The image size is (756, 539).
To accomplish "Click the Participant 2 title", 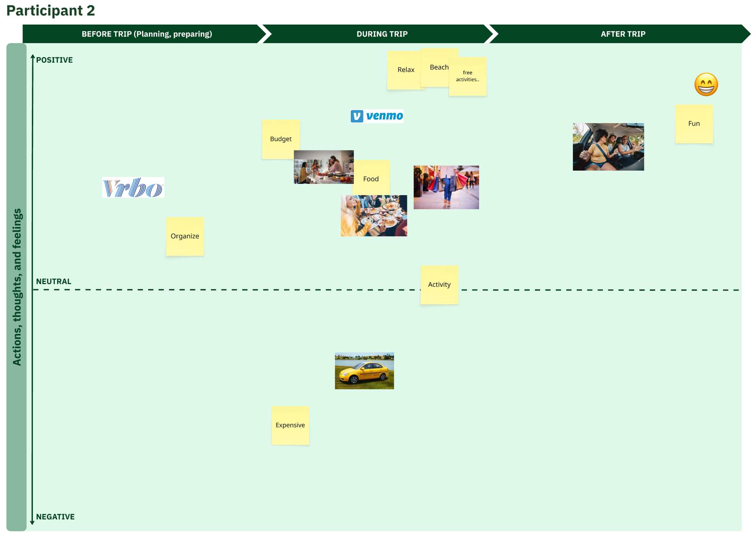I will pyautogui.click(x=51, y=11).
